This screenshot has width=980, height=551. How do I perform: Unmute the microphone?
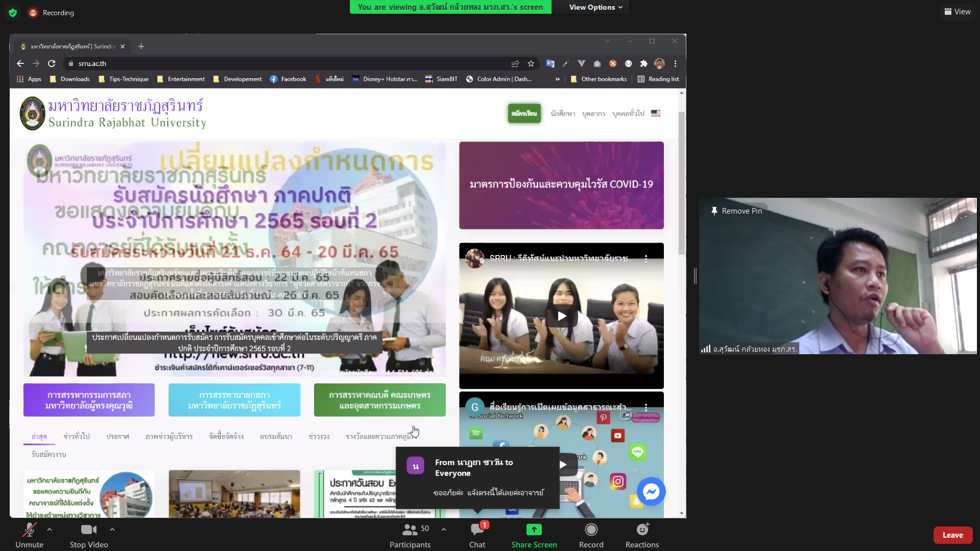(29, 535)
